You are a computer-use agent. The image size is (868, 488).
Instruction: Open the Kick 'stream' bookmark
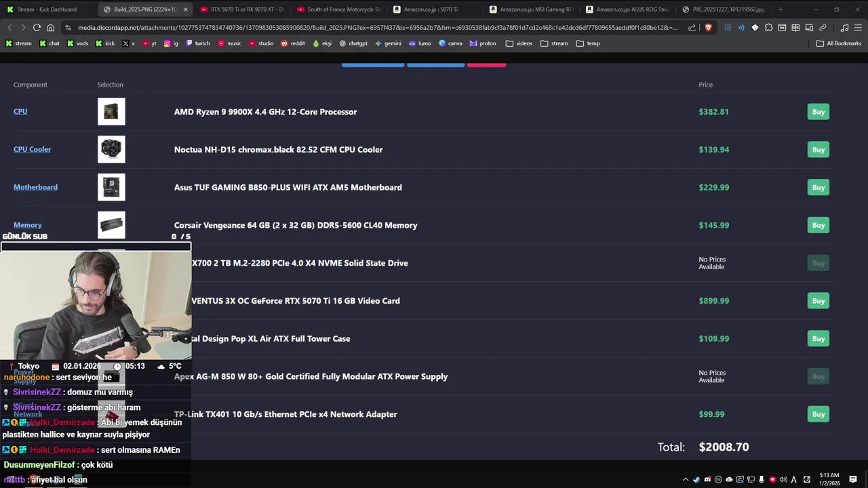point(19,43)
